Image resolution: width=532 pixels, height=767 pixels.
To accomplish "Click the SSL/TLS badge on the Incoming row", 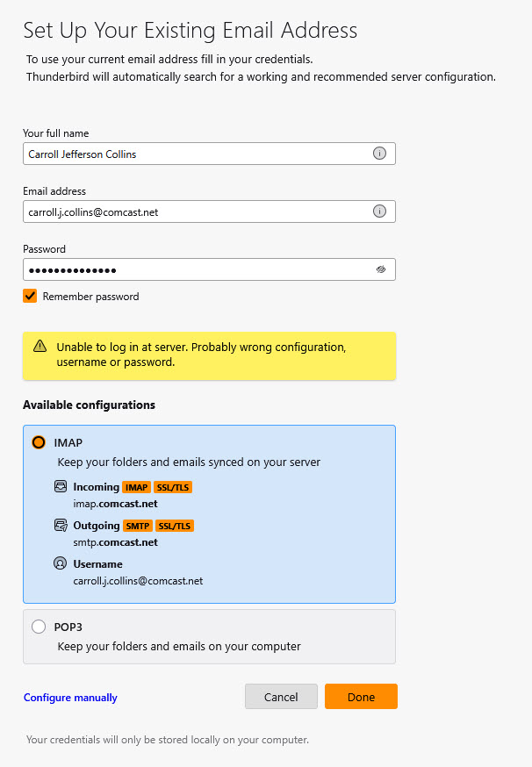I will coord(174,487).
